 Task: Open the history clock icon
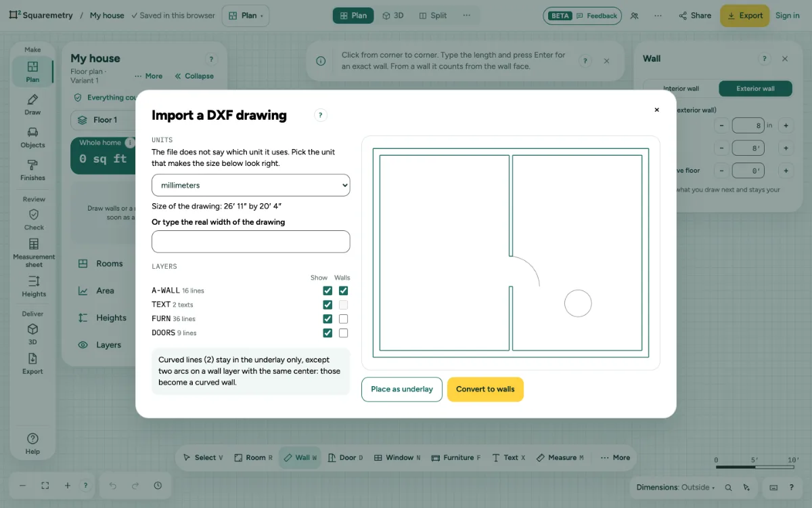click(158, 486)
